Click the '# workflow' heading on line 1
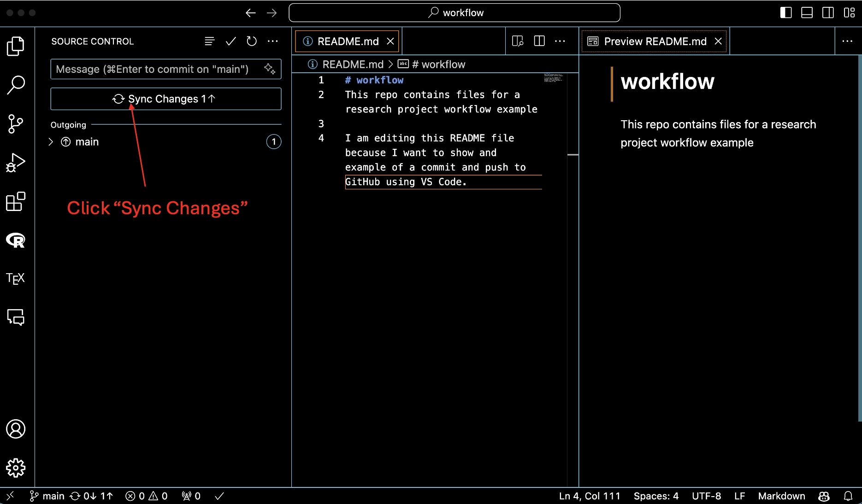The height and width of the screenshot is (504, 862). click(374, 80)
